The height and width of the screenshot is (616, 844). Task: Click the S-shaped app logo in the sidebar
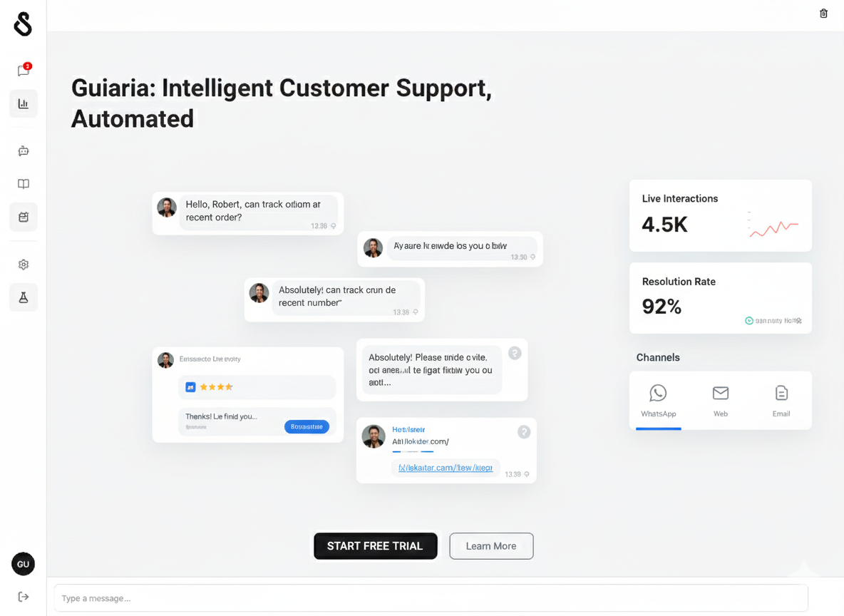pyautogui.click(x=23, y=24)
